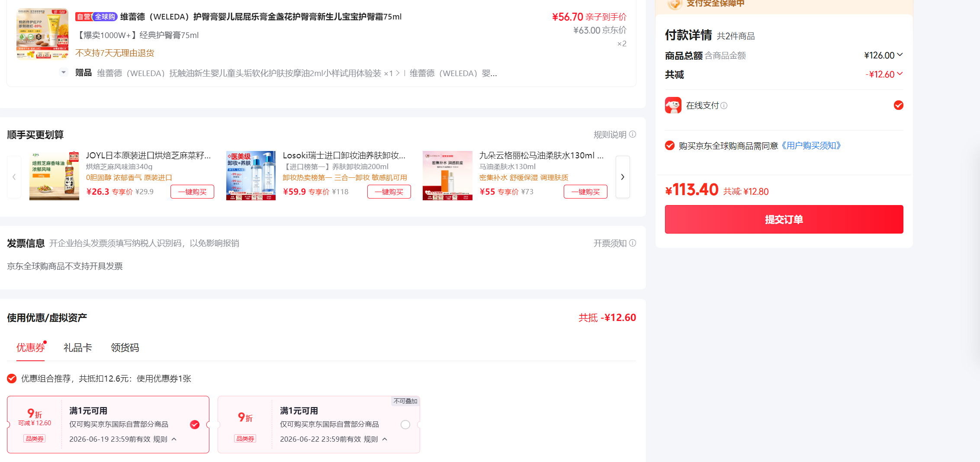The height and width of the screenshot is (462, 980).
Task: Open 九朵云格丽松马油柔肤水130ml product title
Action: [541, 155]
